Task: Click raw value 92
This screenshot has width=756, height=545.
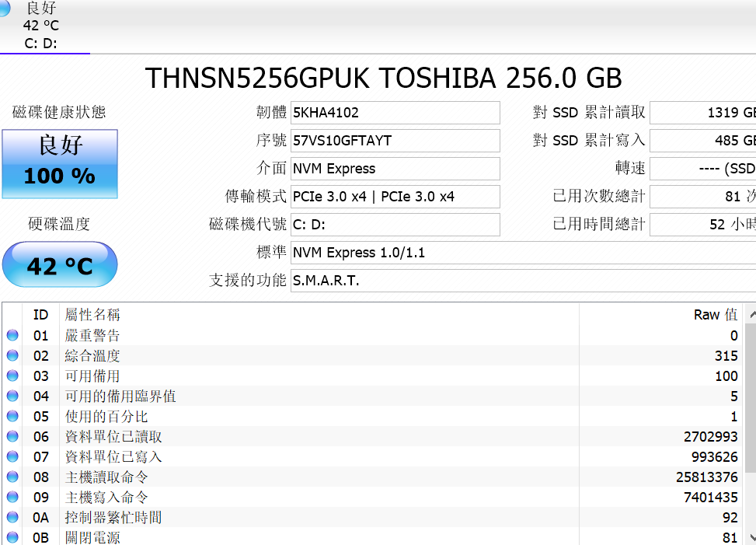Action: click(730, 518)
